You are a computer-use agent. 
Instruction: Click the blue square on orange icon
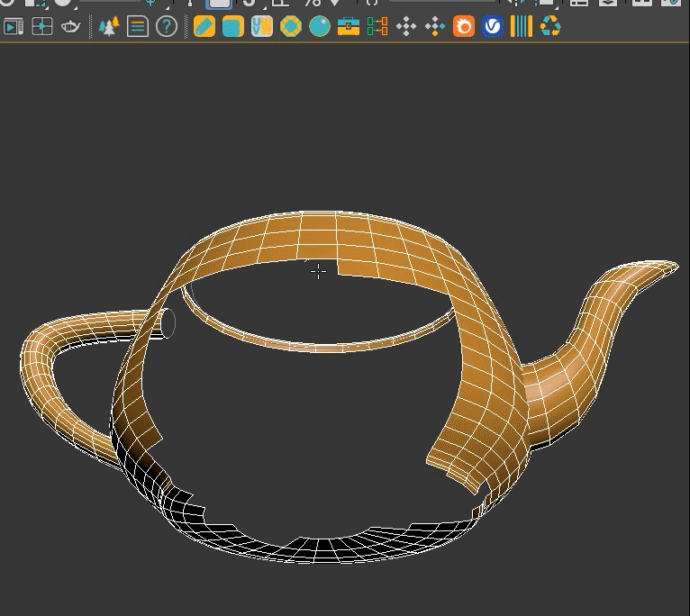pos(233,27)
